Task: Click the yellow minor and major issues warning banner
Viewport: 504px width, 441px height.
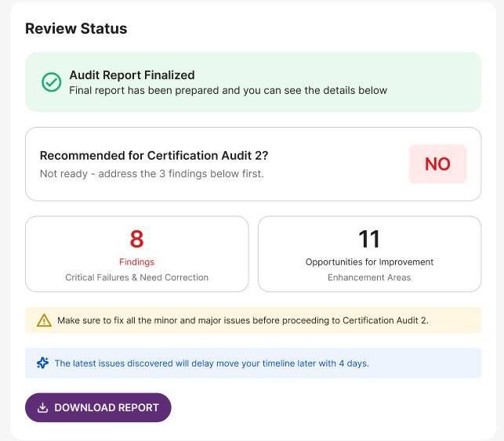Action: [x=253, y=320]
